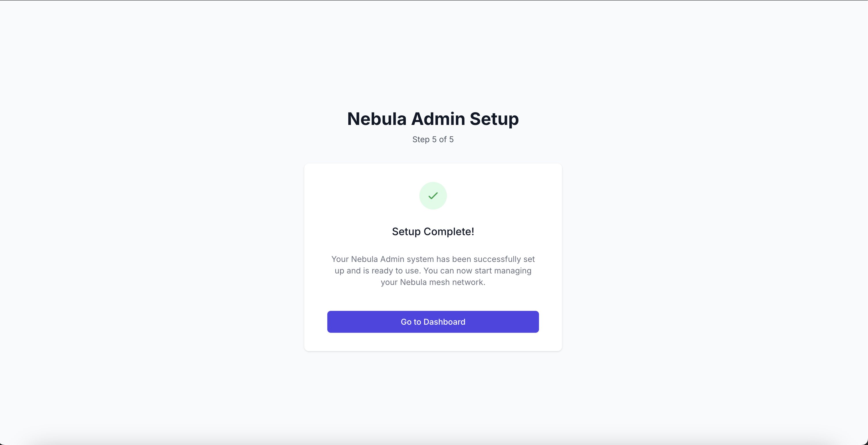Click the word "Setup" in Setup Complete!
Viewport: 868px width, 445px height.
point(406,232)
